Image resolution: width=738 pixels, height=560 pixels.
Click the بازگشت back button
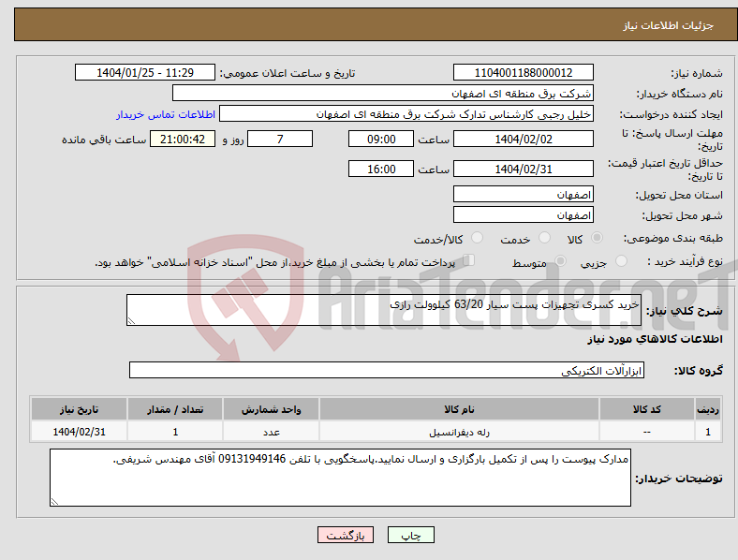coord(346,535)
